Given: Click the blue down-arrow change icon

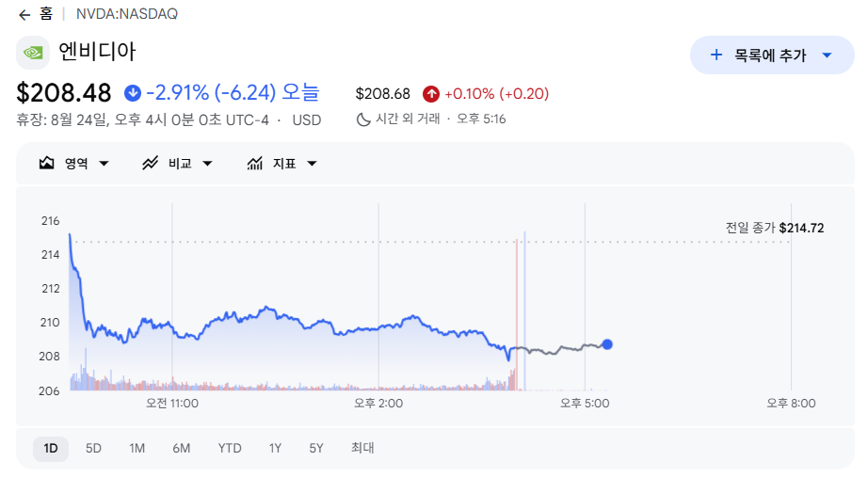Looking at the screenshot, I should click(x=133, y=93).
